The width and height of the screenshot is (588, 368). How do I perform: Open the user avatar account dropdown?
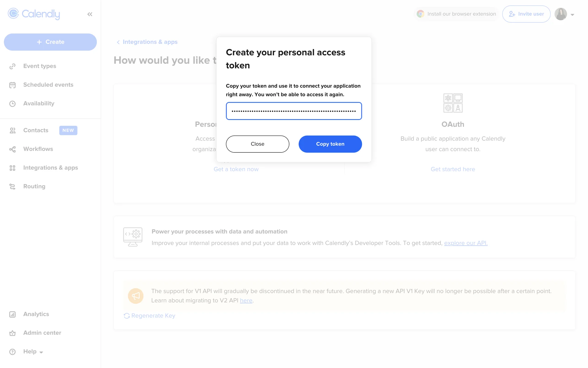tap(564, 14)
